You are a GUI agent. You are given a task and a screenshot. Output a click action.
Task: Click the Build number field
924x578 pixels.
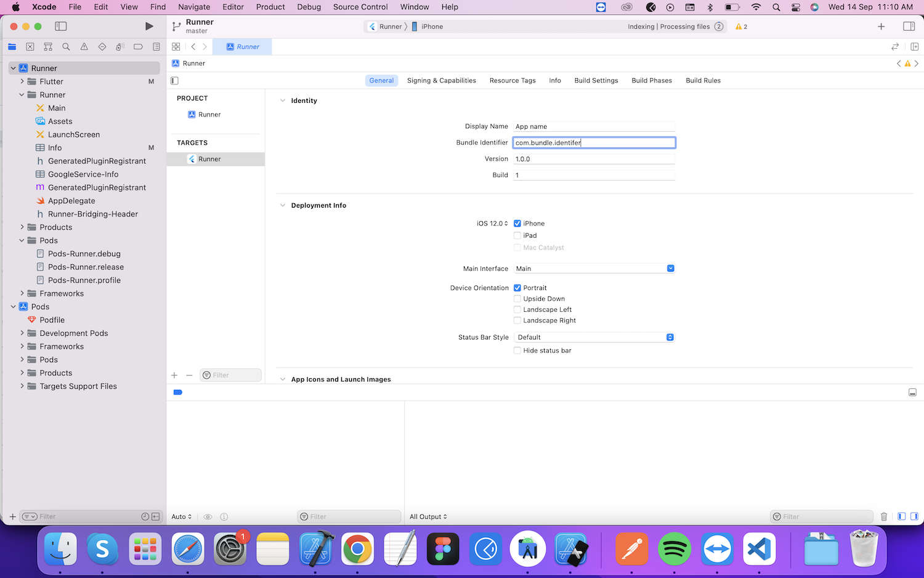(594, 175)
